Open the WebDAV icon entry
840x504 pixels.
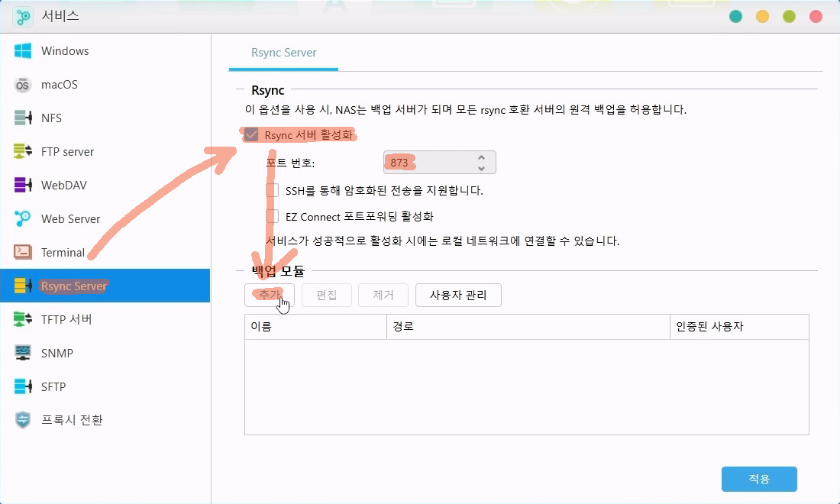tap(23, 186)
